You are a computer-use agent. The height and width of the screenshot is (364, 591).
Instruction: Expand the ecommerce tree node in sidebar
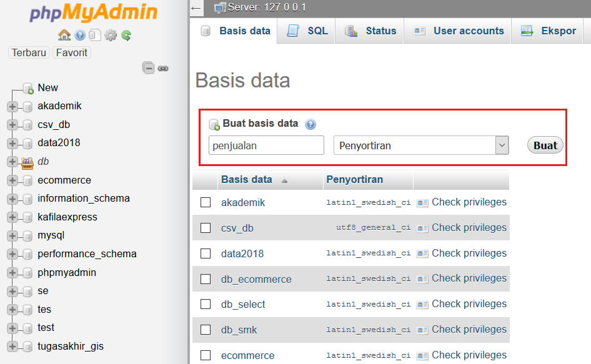[12, 180]
